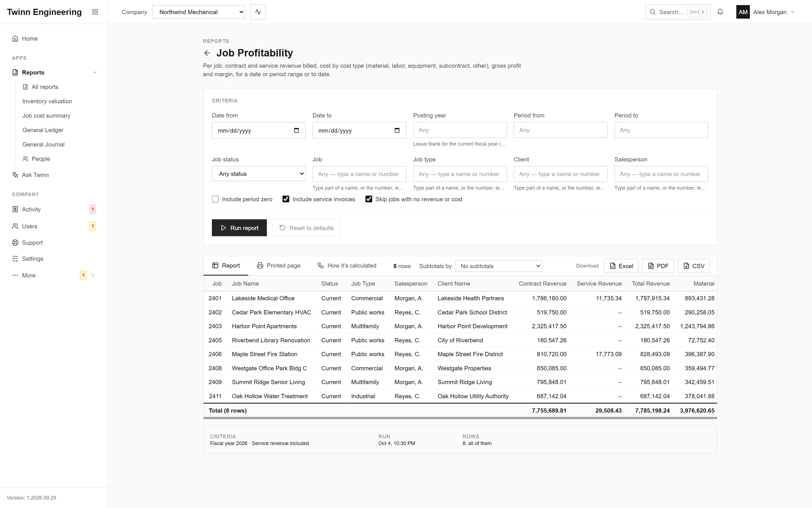The height and width of the screenshot is (508, 812).
Task: Click the Period to field
Action: point(661,130)
